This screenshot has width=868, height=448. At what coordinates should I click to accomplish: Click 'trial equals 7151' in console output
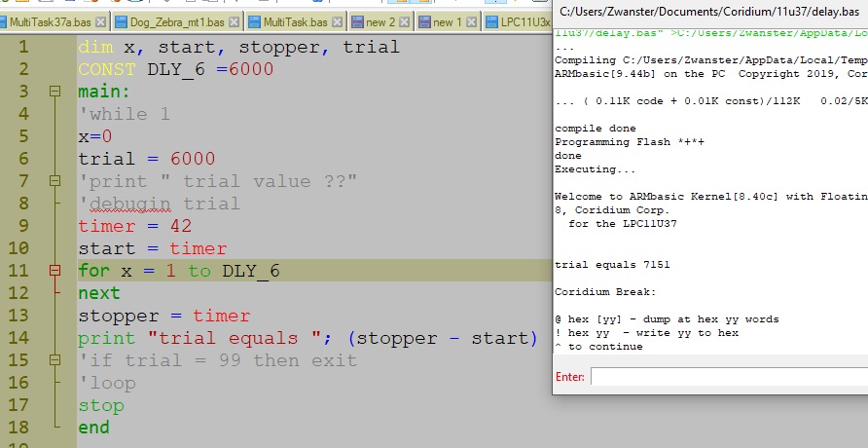[612, 265]
